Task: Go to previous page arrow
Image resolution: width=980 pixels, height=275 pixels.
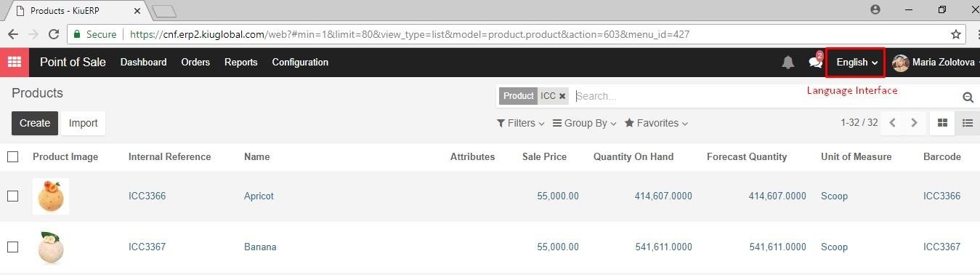Action: tap(893, 123)
